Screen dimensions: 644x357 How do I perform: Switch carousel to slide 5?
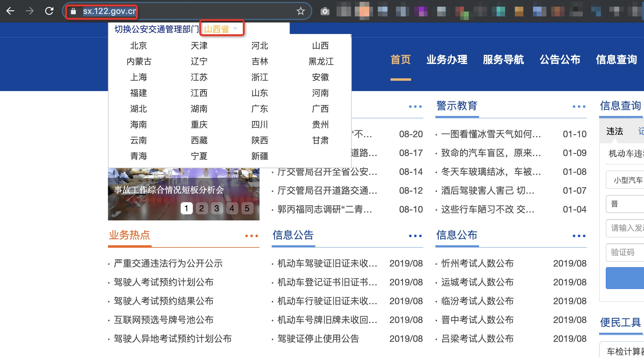[x=247, y=208]
